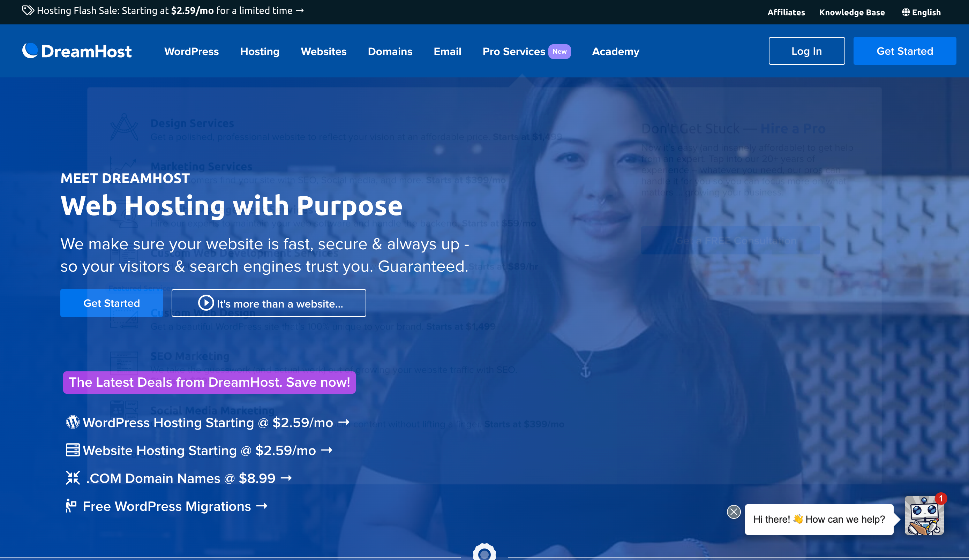
Task: Click the arrow after Website Hosting deal
Action: 327,450
